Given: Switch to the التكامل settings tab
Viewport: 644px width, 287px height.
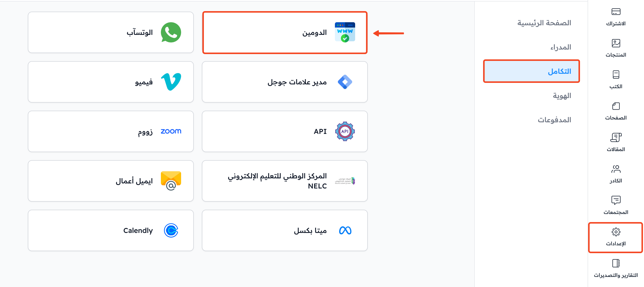Looking at the screenshot, I should point(531,71).
